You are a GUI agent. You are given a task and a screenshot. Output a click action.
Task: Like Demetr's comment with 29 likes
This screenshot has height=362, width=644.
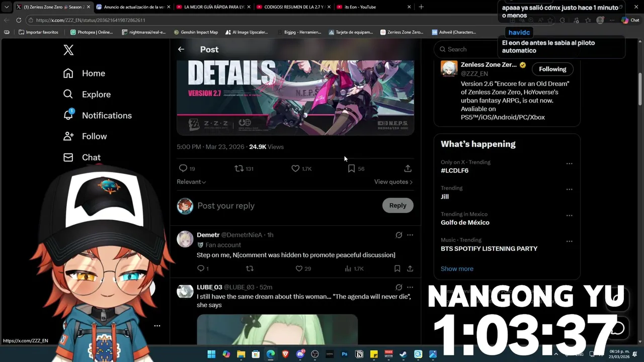pyautogui.click(x=303, y=269)
